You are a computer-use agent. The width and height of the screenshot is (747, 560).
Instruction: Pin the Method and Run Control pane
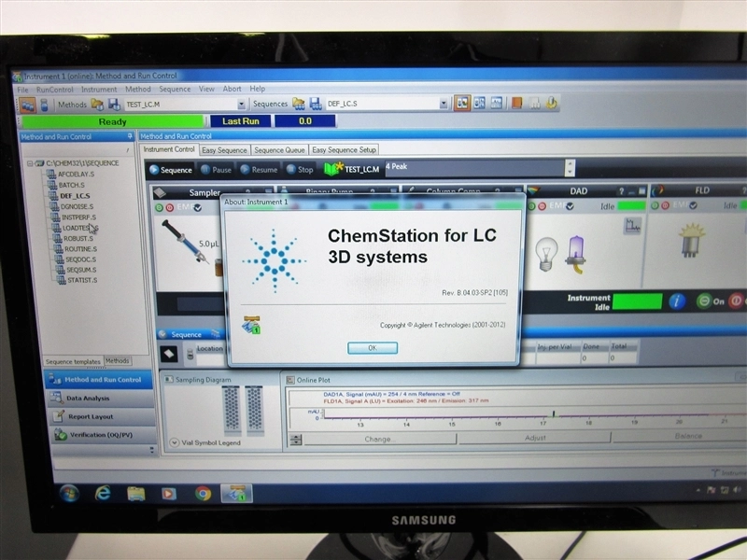(130, 136)
